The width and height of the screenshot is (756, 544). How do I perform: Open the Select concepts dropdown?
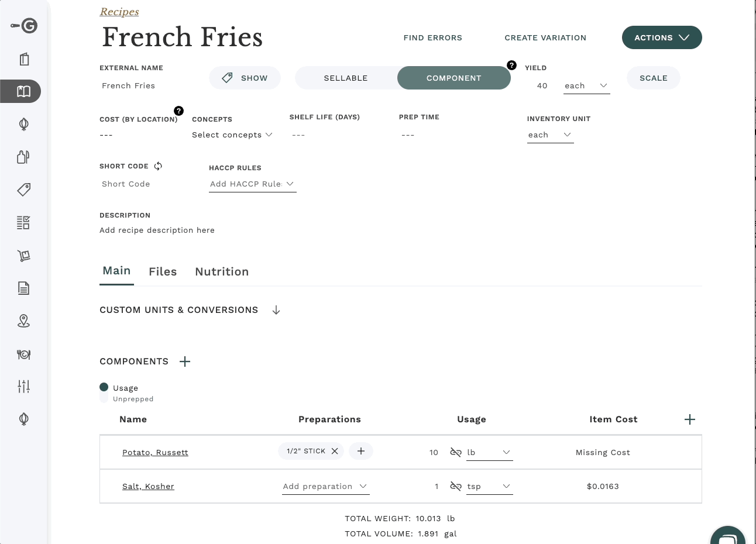(232, 135)
